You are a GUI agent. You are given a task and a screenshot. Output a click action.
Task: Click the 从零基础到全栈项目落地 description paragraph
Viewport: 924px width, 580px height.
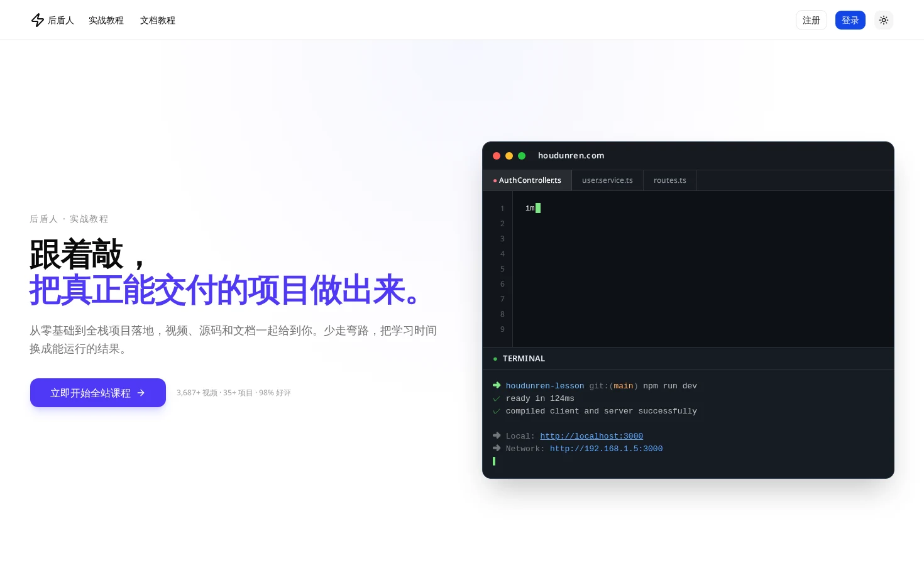[x=233, y=339]
